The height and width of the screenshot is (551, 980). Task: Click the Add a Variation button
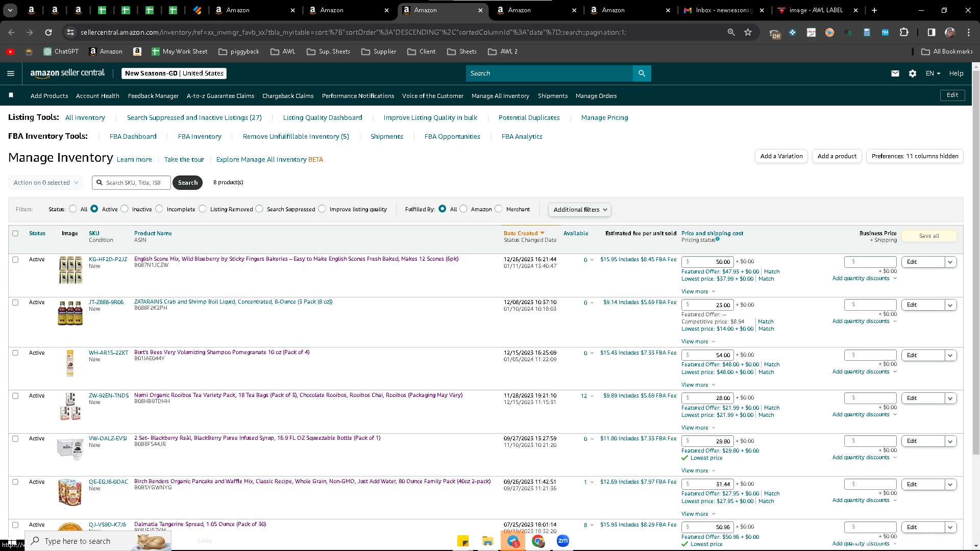click(781, 156)
